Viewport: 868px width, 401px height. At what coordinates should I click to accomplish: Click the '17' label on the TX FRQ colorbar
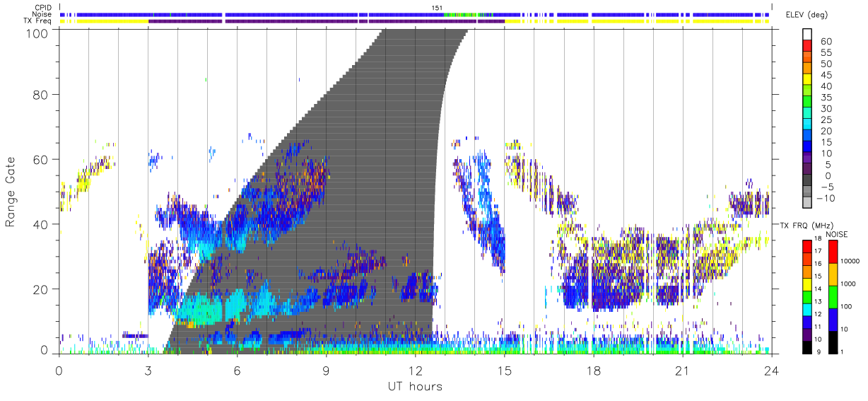(818, 251)
